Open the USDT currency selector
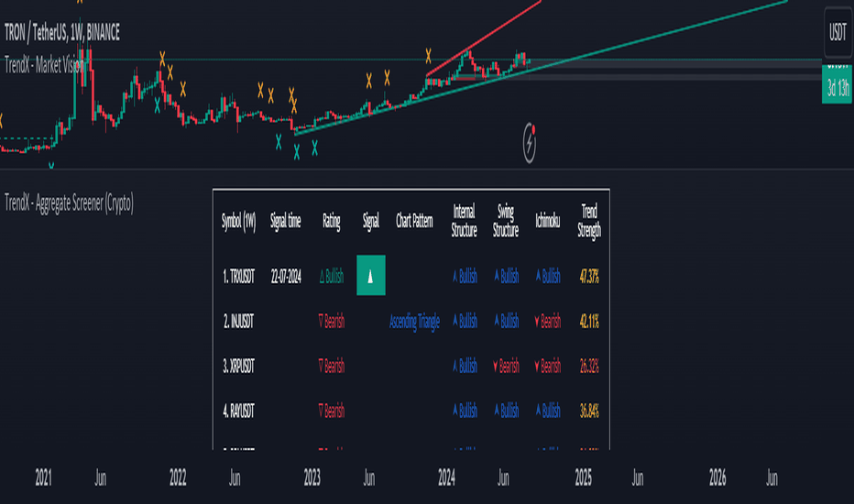Screen dimensions: 854x504 pyautogui.click(x=838, y=33)
